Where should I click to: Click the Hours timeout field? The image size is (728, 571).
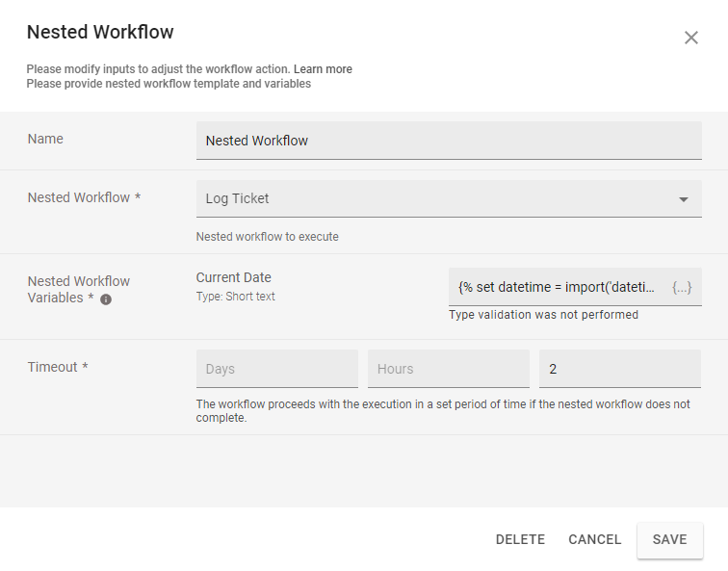point(448,369)
